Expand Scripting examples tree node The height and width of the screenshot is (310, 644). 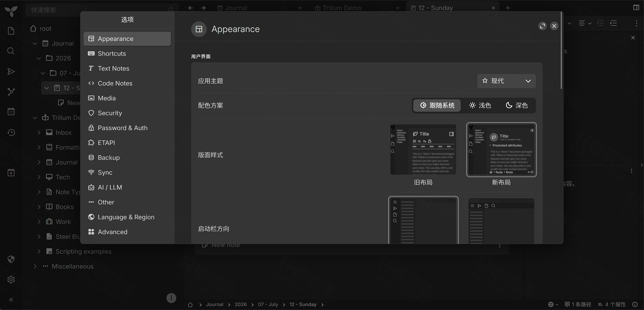(39, 252)
